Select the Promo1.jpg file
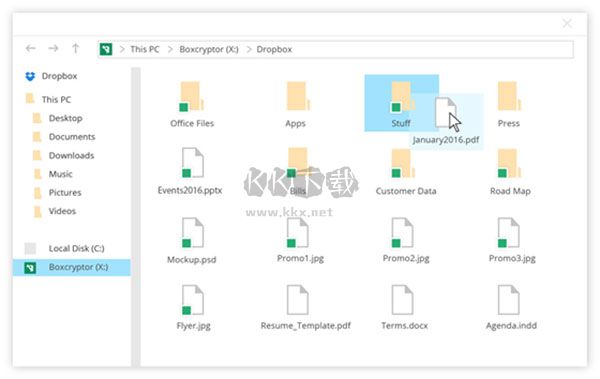Image resolution: width=600 pixels, height=379 pixels. coord(300,240)
